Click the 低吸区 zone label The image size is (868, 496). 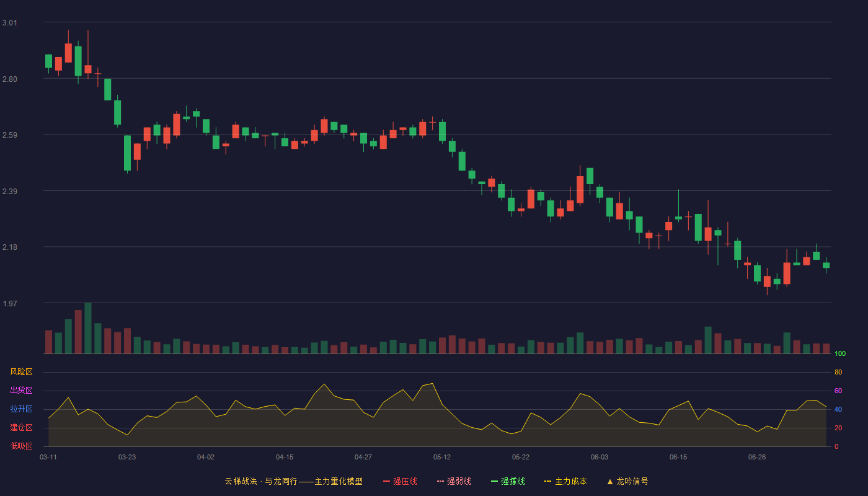tap(21, 446)
